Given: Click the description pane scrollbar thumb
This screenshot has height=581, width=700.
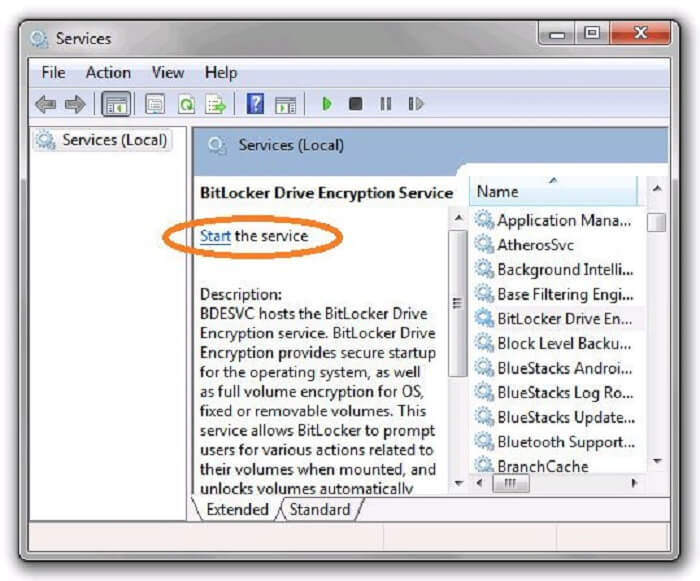Looking at the screenshot, I should coord(457,304).
